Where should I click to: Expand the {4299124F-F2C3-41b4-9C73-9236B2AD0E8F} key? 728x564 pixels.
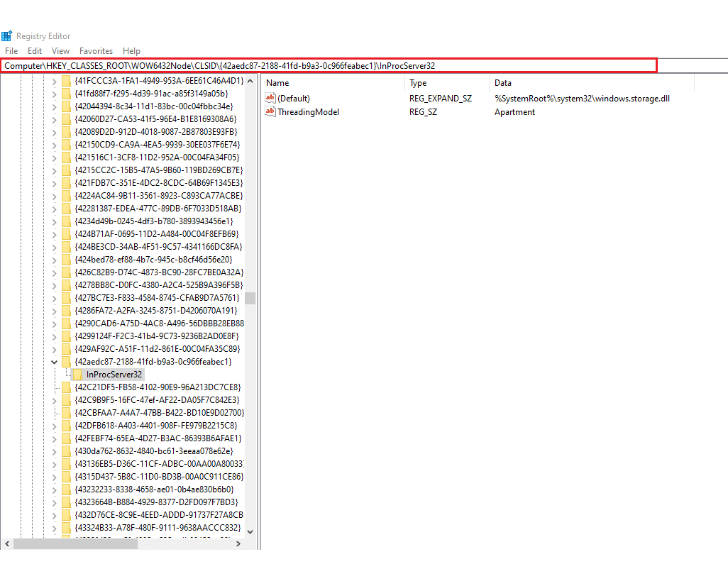(55, 336)
